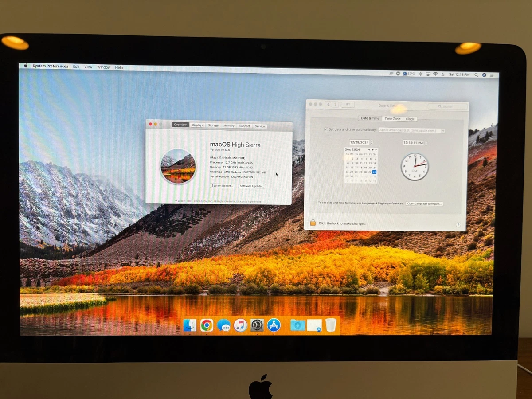The image size is (532, 399).
Task: Select December 27 in the calendar
Action: 370,172
